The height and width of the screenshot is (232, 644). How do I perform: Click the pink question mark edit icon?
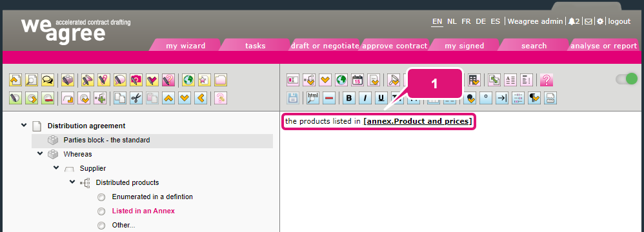pos(168,80)
